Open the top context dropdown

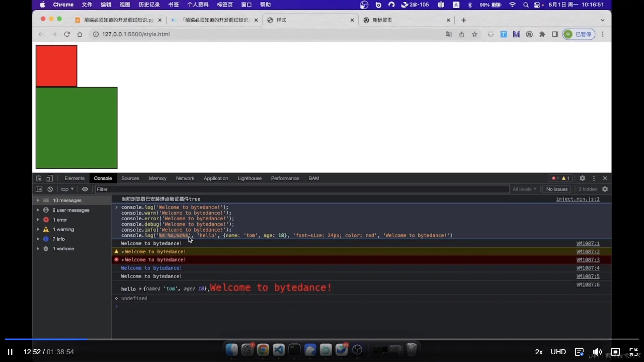[x=67, y=189]
